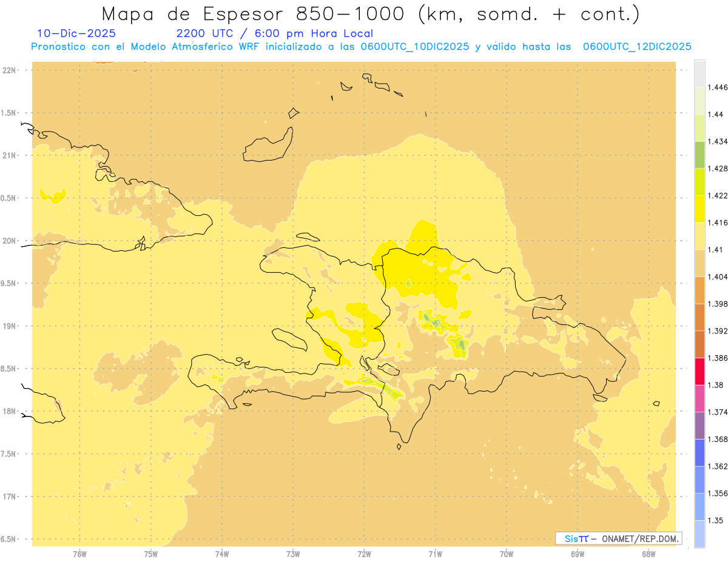This screenshot has width=728, height=562.
Task: Click the date label "10-Dic-2025"
Action: click(x=76, y=33)
